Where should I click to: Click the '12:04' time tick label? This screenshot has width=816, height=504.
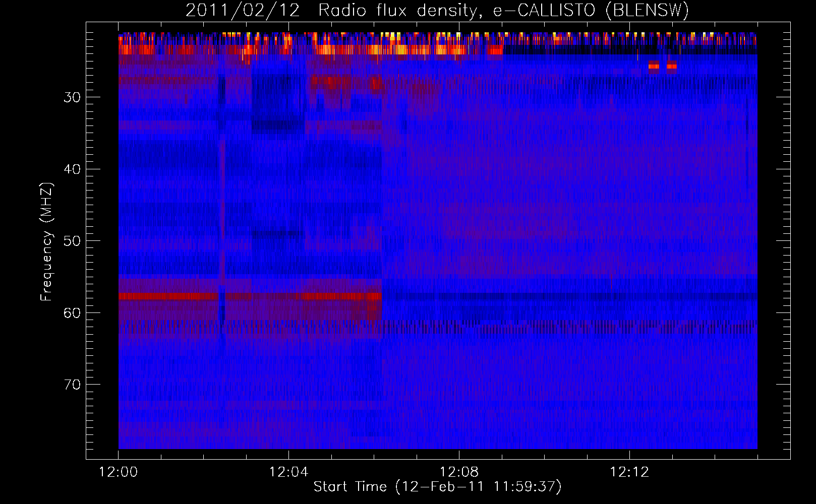288,472
